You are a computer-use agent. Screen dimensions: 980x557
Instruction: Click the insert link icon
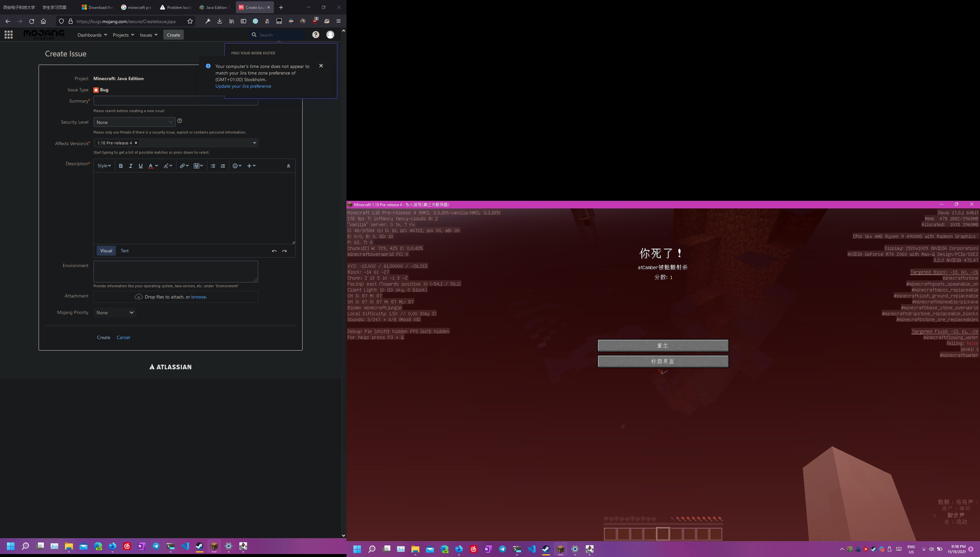point(182,166)
